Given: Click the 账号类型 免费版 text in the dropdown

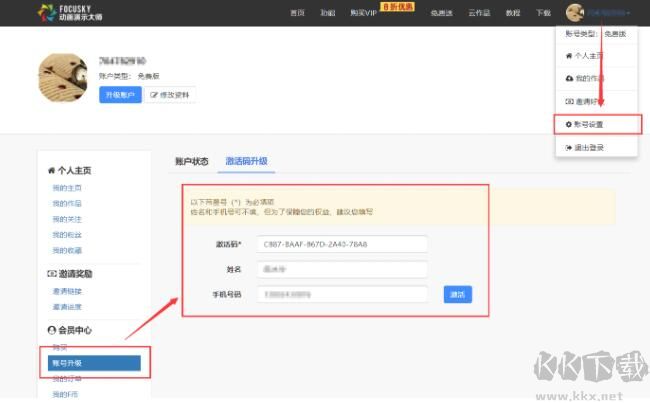Looking at the screenshot, I should 596,34.
